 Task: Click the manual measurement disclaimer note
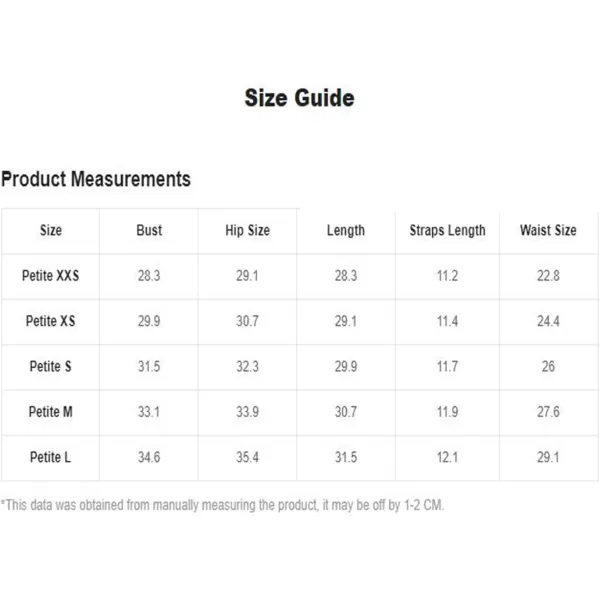tap(222, 505)
